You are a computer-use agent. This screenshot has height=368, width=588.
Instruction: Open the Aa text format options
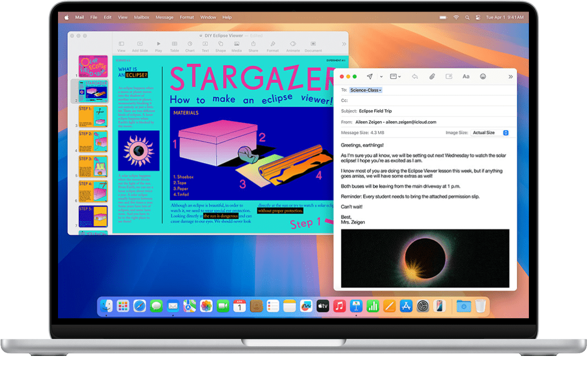tap(465, 77)
